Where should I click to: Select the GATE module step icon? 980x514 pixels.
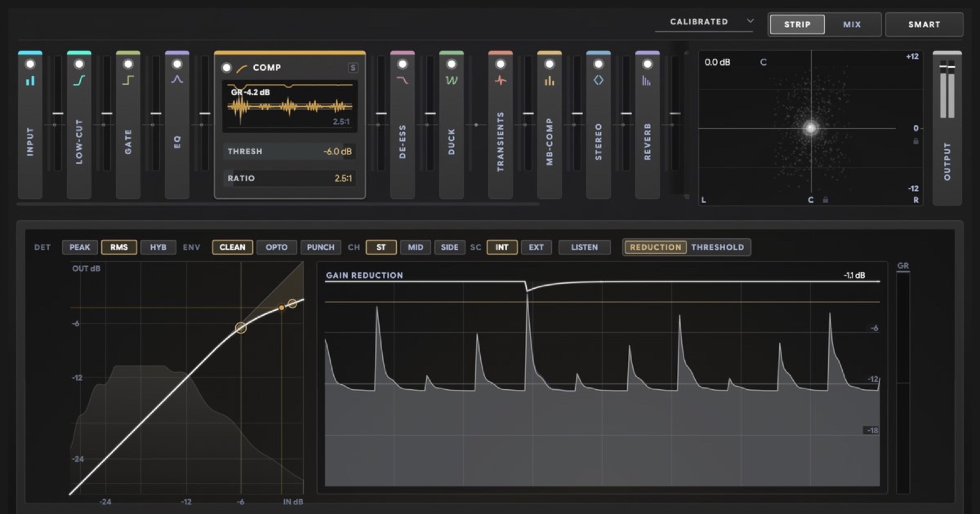128,80
